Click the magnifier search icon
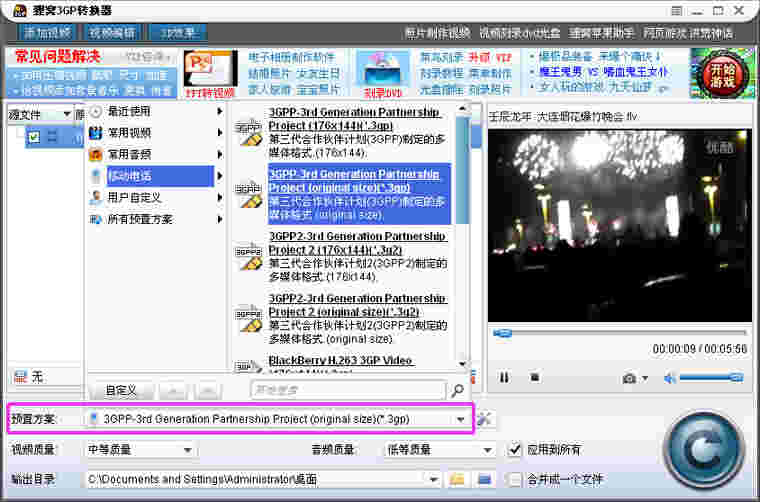Image resolution: width=760 pixels, height=502 pixels. (x=457, y=391)
